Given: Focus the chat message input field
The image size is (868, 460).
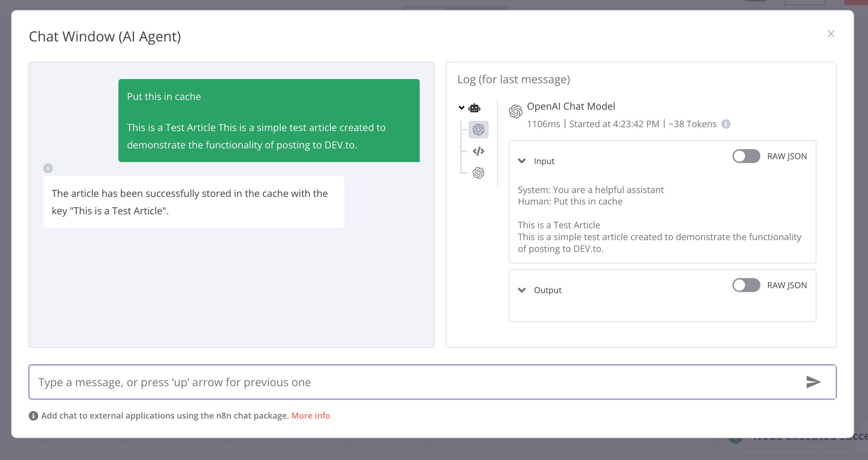Looking at the screenshot, I should tap(432, 382).
